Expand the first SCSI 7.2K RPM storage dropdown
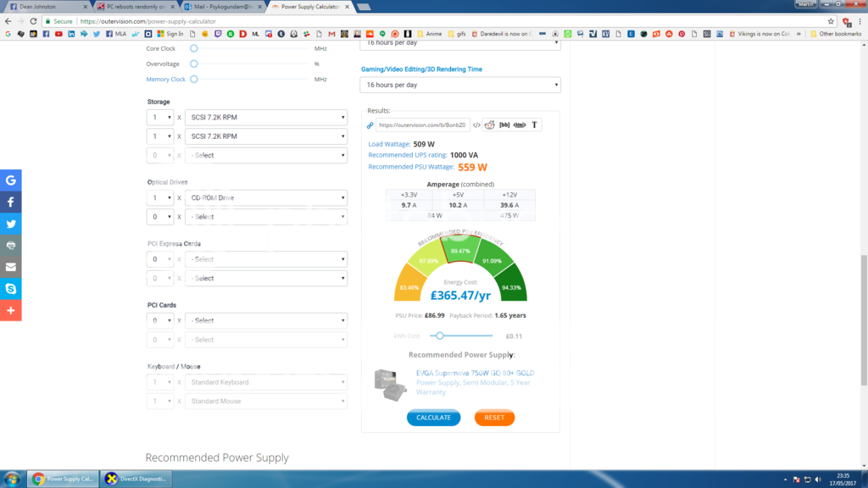Screen dimensions: 868x488 click(x=265, y=117)
